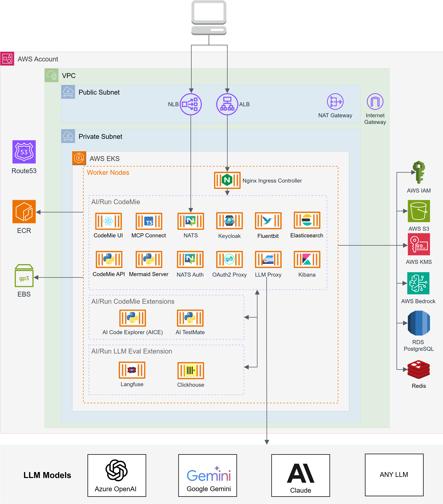Click the Claude model box

click(300, 475)
